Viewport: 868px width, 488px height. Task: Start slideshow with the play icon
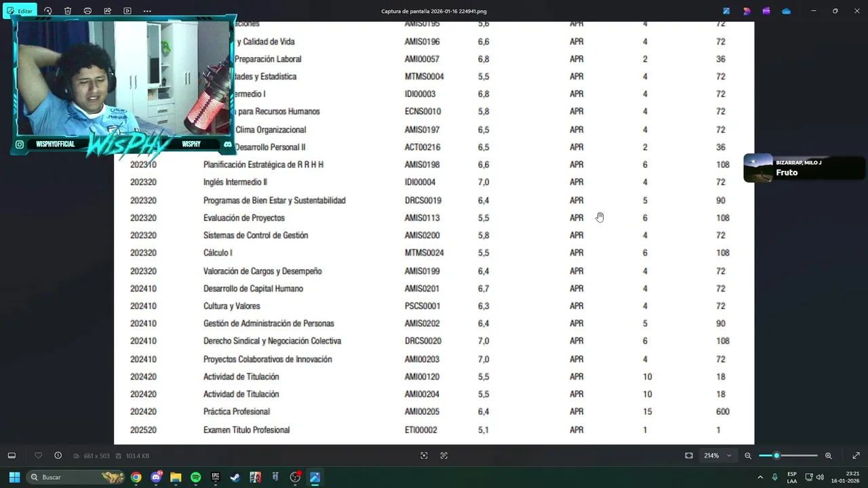click(127, 11)
